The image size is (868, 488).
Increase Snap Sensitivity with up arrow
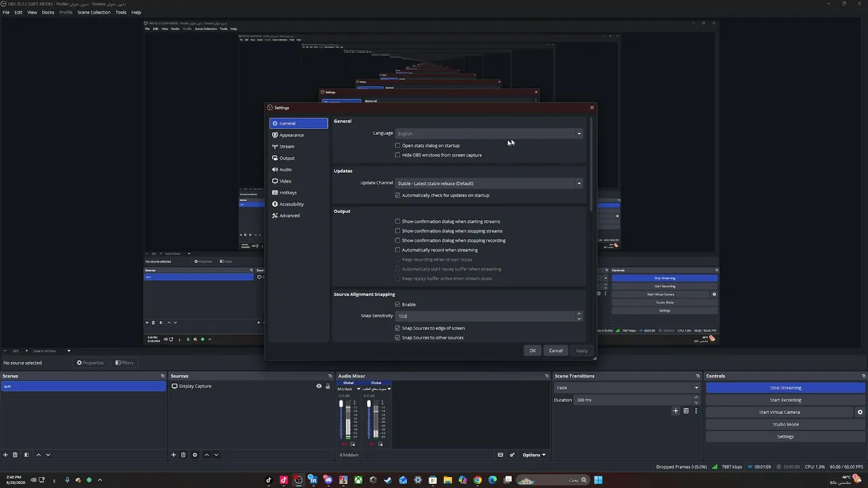point(579,314)
